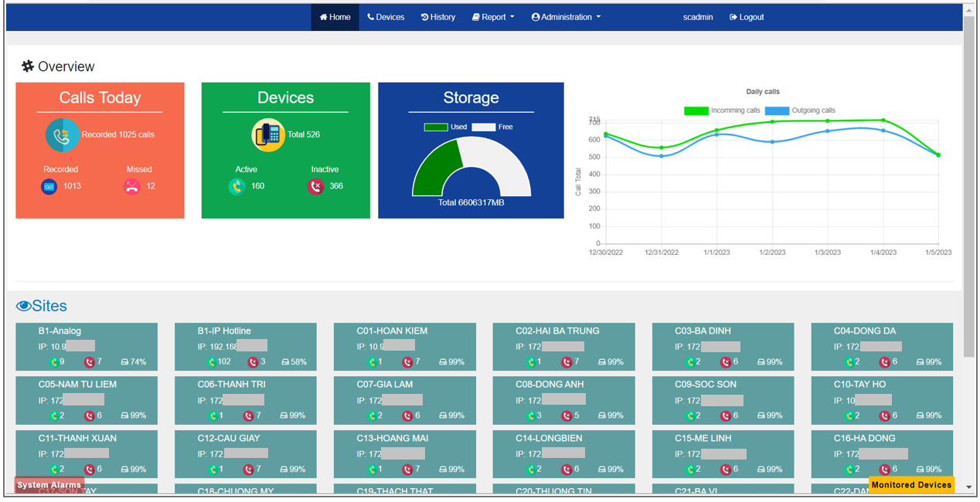Viewport: 980px width, 502px height.
Task: Click the Free storage legend swatch
Action: coord(484,127)
